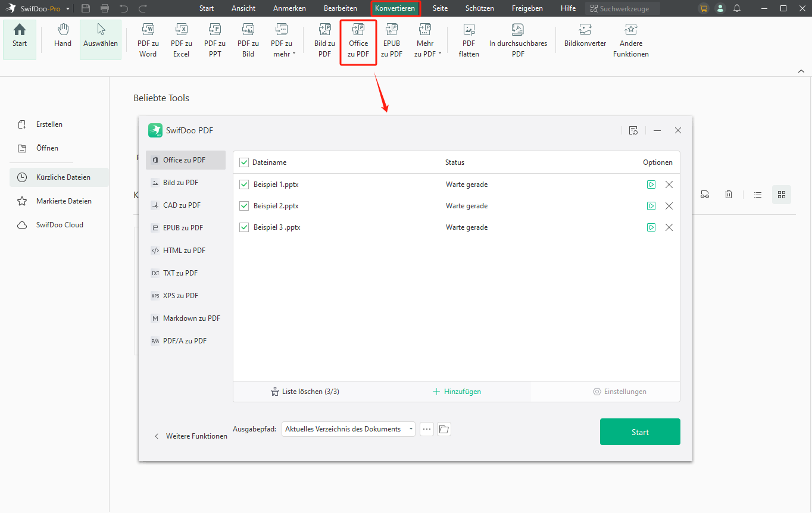Choose Markdown zu PDF in the dialog

click(186, 318)
